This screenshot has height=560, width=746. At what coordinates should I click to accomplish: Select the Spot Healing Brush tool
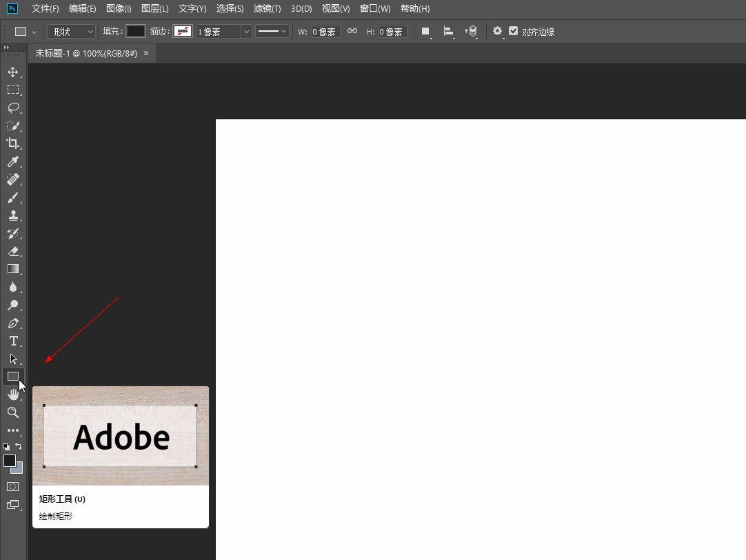[13, 179]
